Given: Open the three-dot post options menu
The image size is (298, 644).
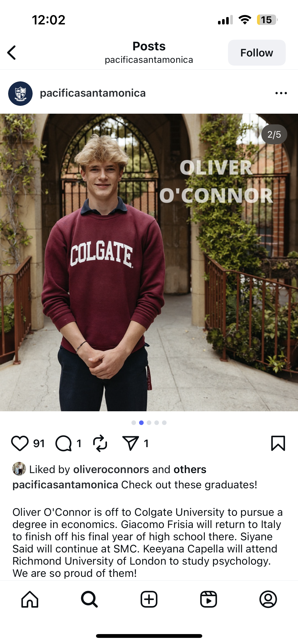Looking at the screenshot, I should coord(281,93).
